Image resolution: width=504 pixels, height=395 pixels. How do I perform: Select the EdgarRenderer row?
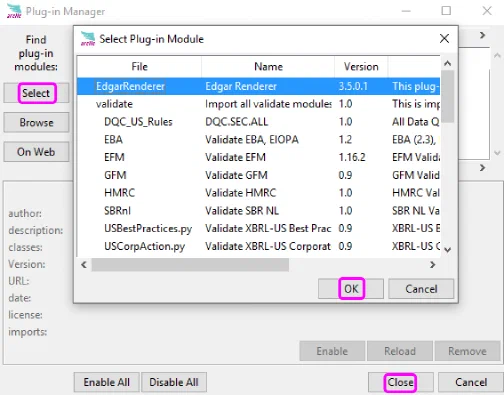pyautogui.click(x=259, y=86)
